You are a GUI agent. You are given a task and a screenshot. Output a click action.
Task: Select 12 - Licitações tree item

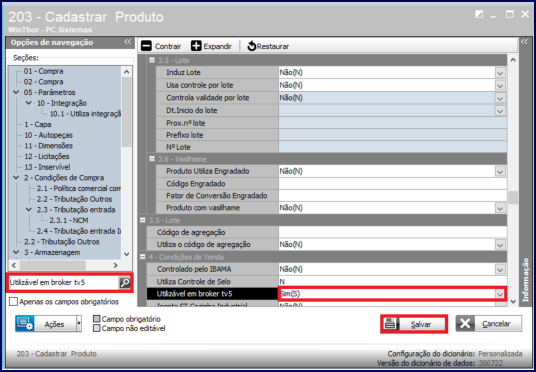[46, 156]
